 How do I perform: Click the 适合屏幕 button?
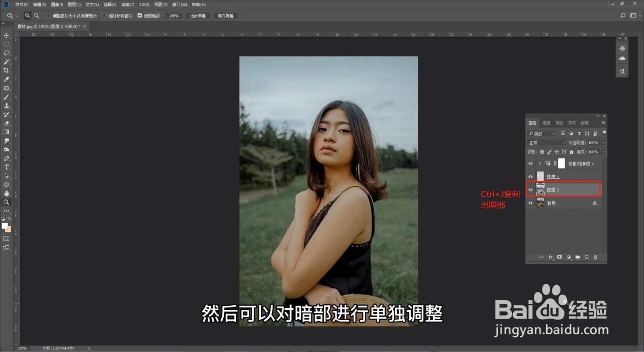point(198,16)
